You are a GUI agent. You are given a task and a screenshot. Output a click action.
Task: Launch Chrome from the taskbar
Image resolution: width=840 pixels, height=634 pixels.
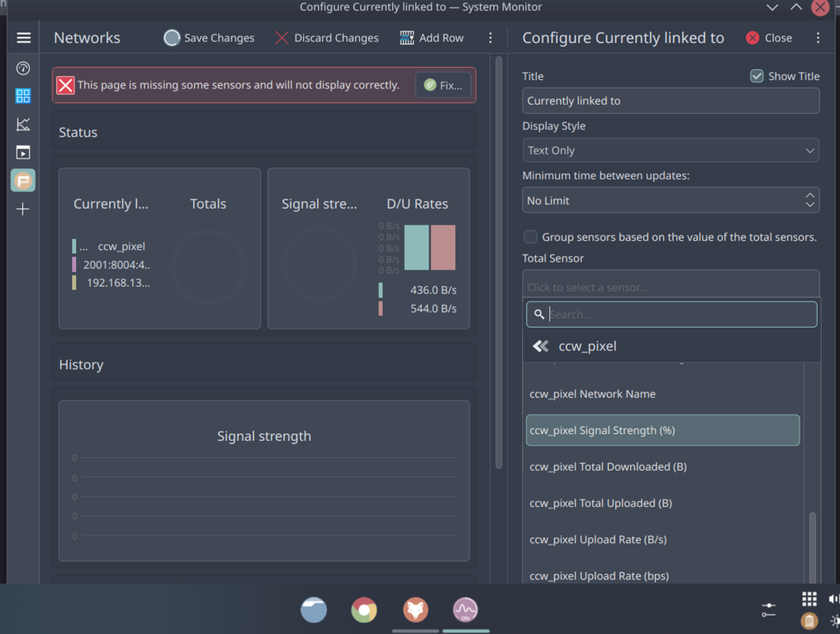pos(364,610)
